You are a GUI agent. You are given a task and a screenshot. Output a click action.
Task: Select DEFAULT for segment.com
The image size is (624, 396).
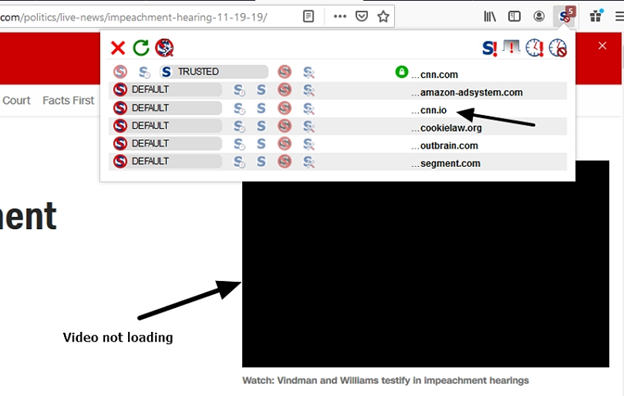point(167,161)
